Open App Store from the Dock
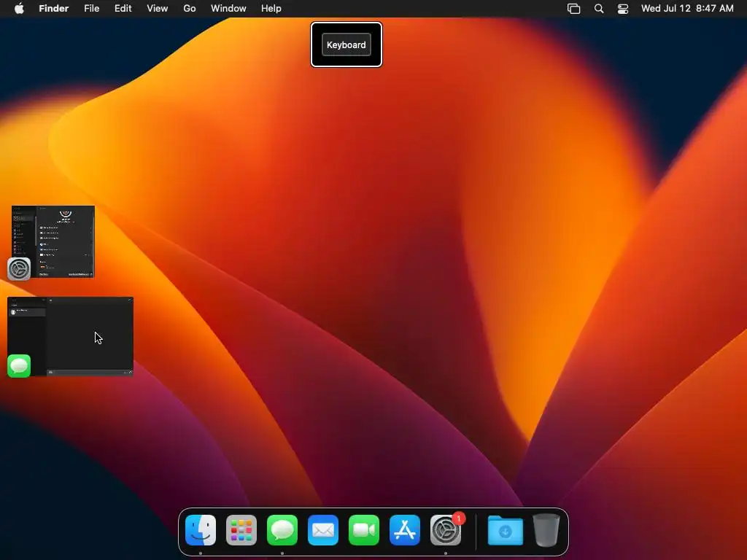This screenshot has width=747, height=560. 405,530
